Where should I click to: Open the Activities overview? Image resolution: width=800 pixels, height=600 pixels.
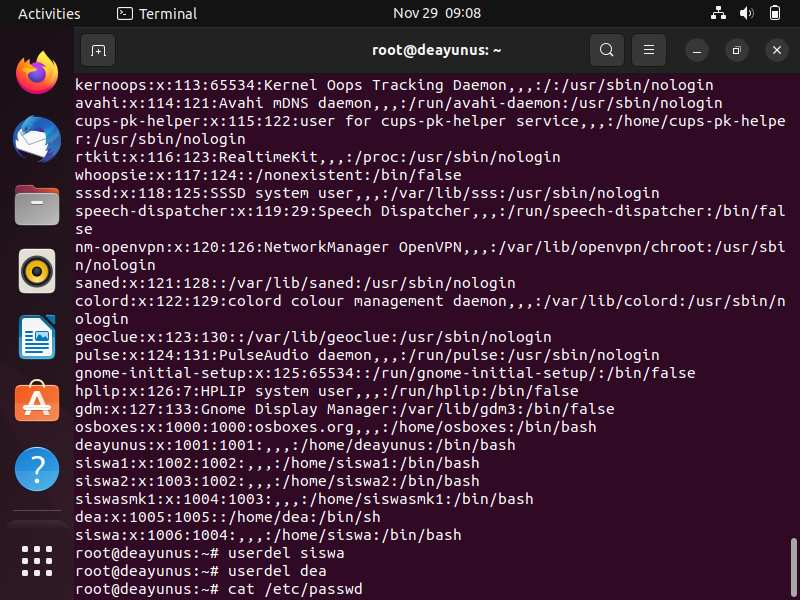[x=49, y=14]
